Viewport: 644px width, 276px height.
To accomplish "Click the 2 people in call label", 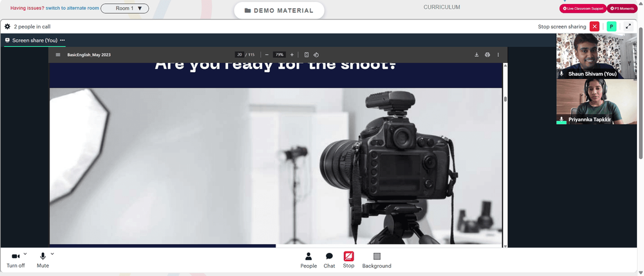I will [32, 26].
